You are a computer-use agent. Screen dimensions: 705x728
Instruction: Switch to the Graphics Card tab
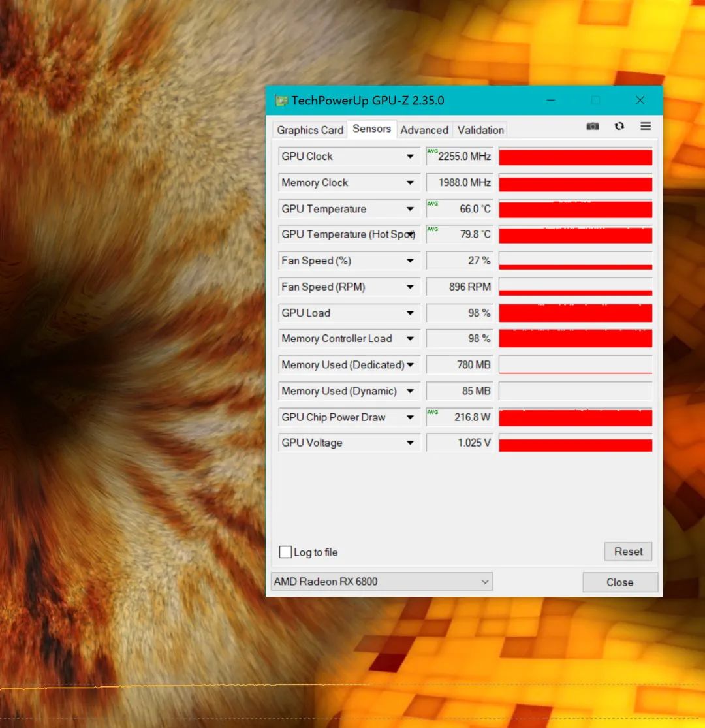coord(310,130)
